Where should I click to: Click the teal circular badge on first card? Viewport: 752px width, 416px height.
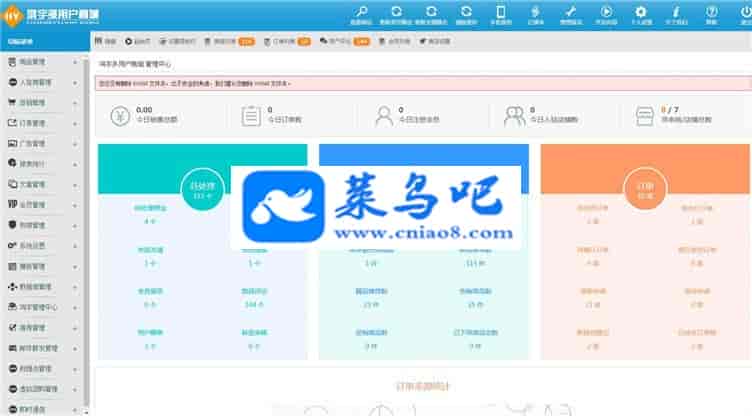202,190
